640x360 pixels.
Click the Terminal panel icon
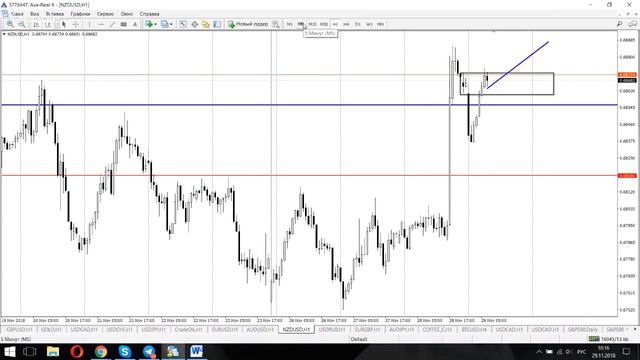coord(217,24)
